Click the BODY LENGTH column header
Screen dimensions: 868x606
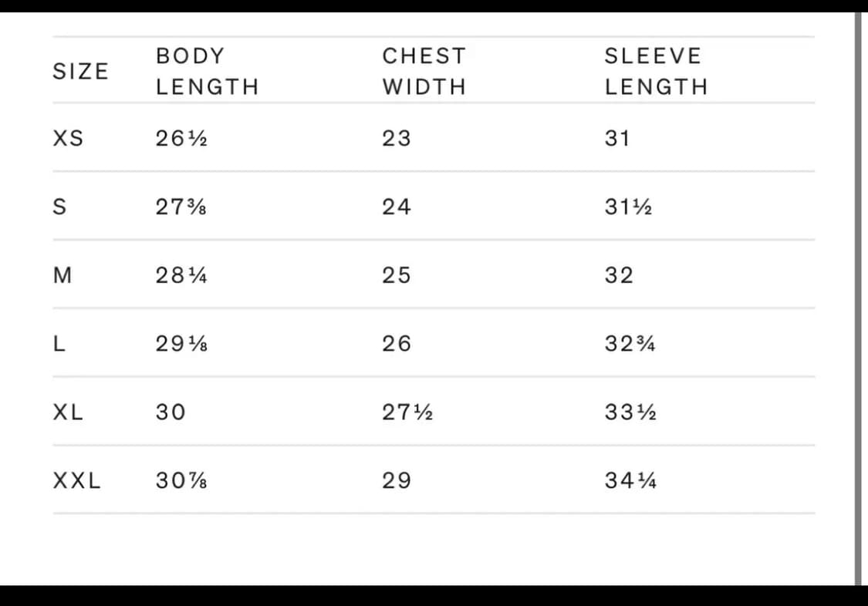[207, 71]
